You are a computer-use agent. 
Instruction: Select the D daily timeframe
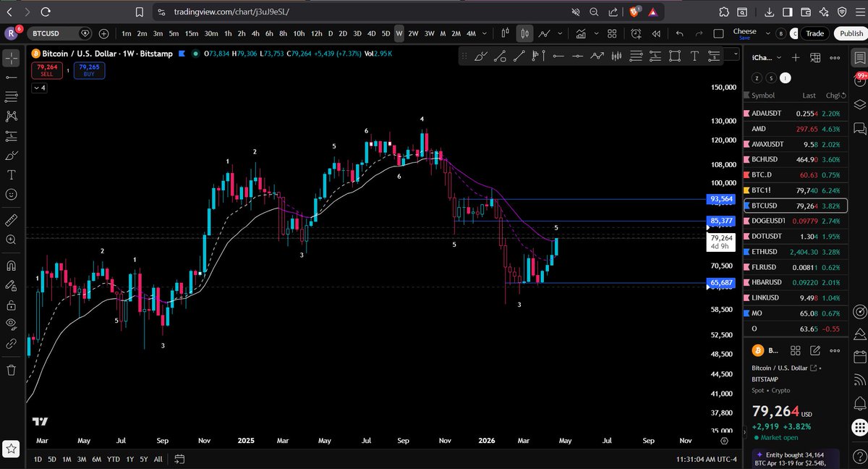coord(331,33)
